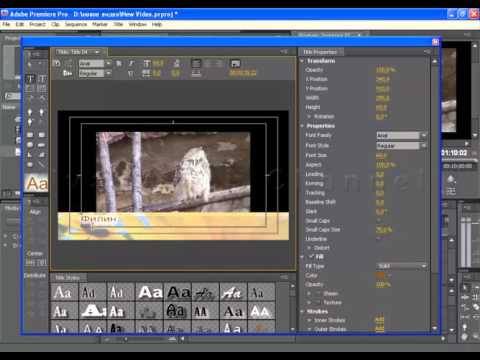Click the Small Caps Size value
The width and height of the screenshot is (480, 360).
click(384, 230)
